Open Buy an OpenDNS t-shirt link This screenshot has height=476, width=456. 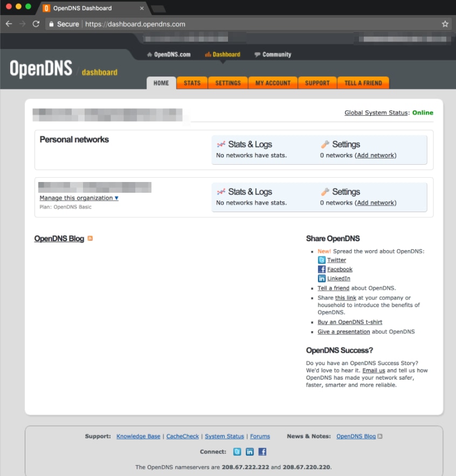tap(350, 322)
